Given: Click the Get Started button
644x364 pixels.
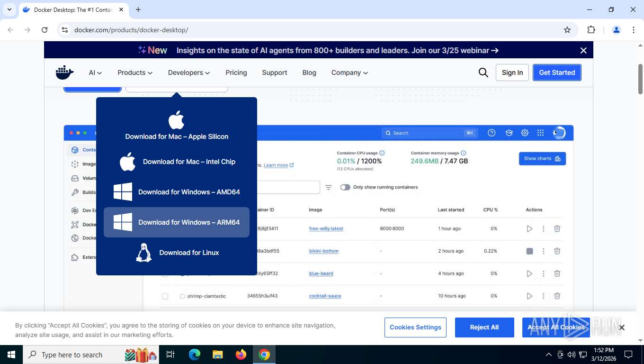Looking at the screenshot, I should click(x=557, y=73).
